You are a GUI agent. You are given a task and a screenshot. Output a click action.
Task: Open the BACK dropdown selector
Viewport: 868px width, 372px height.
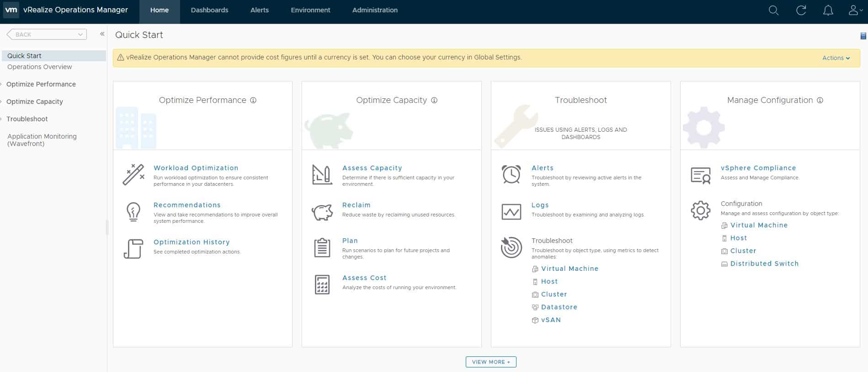click(x=47, y=34)
